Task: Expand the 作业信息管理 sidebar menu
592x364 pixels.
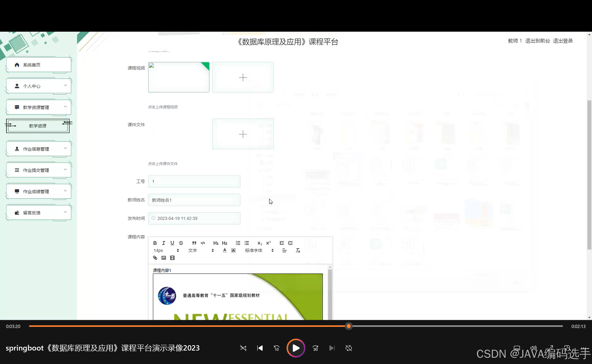Action: click(x=39, y=149)
